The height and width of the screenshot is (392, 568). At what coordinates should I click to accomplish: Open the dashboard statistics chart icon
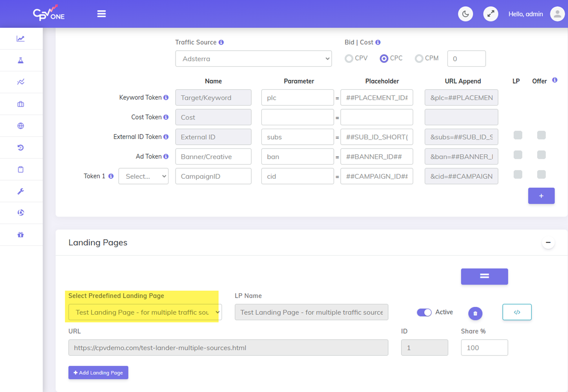[21, 38]
